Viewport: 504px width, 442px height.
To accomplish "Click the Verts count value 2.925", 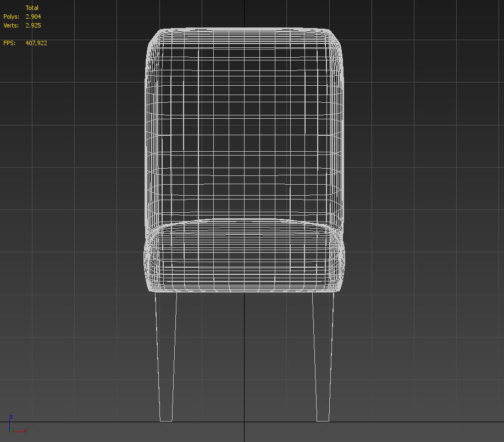I will pyautogui.click(x=33, y=25).
